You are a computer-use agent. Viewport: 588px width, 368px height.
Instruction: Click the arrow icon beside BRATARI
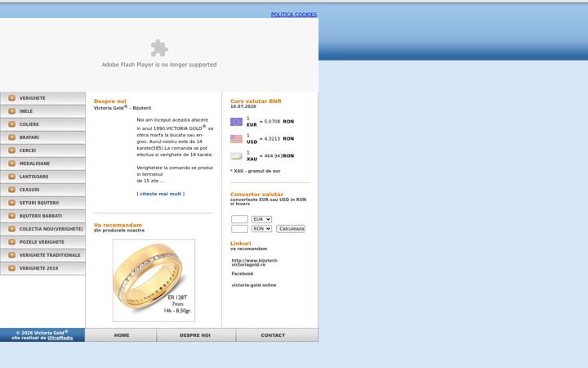(x=11, y=137)
